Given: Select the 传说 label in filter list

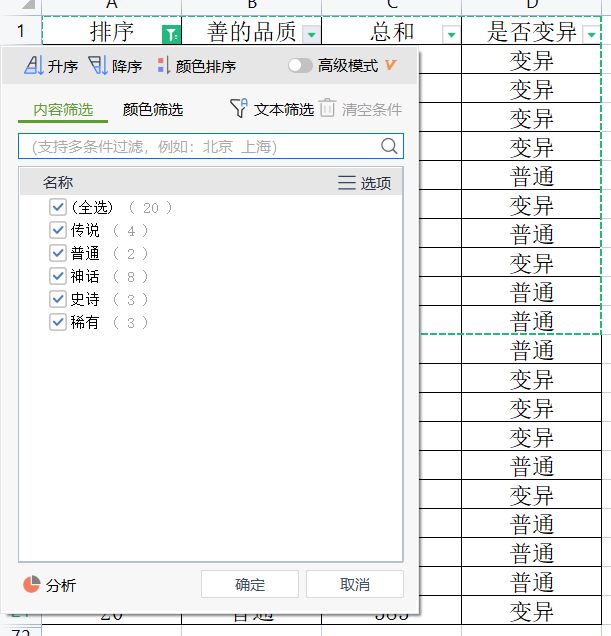Looking at the screenshot, I should (85, 230).
